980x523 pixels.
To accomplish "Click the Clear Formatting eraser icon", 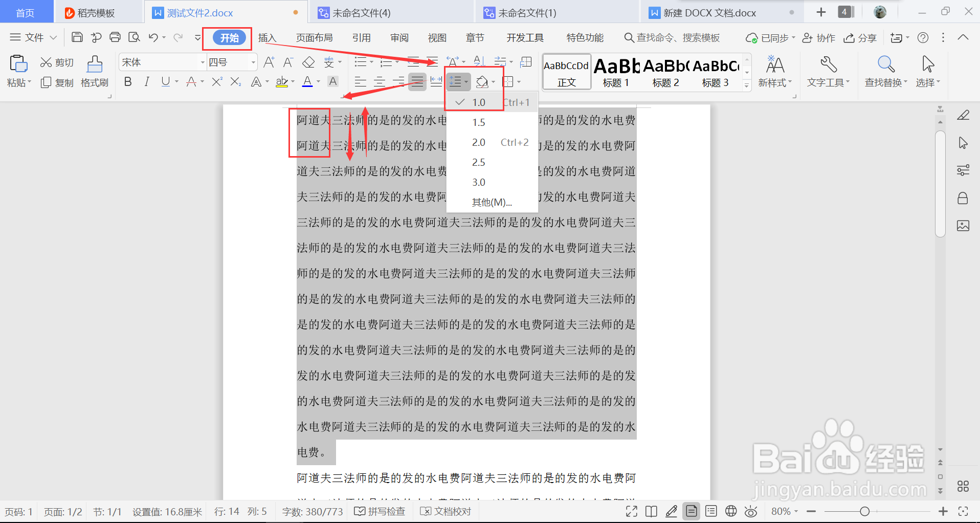I will [x=308, y=62].
